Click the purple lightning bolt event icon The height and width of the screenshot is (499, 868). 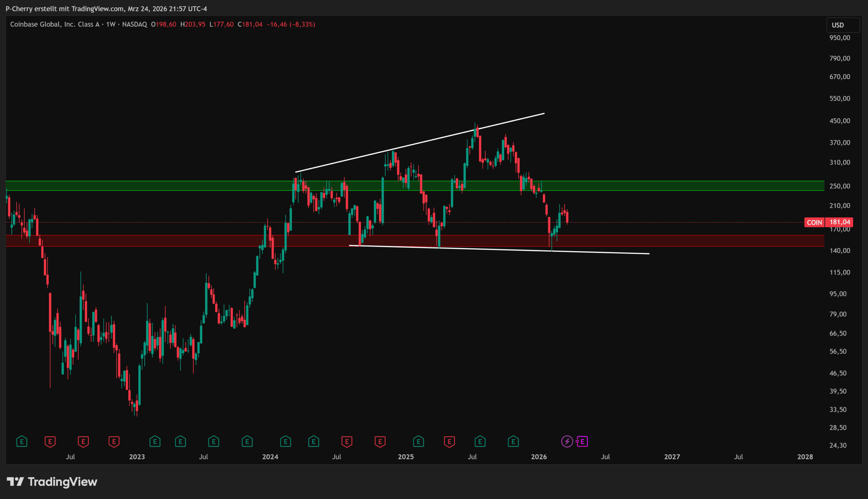click(567, 441)
